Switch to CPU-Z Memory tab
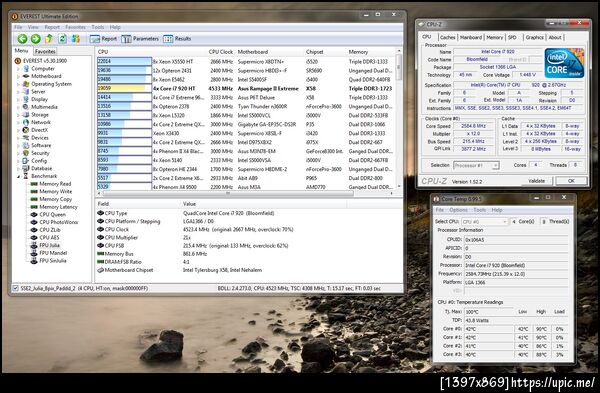This screenshot has width=600, height=393. tap(494, 37)
